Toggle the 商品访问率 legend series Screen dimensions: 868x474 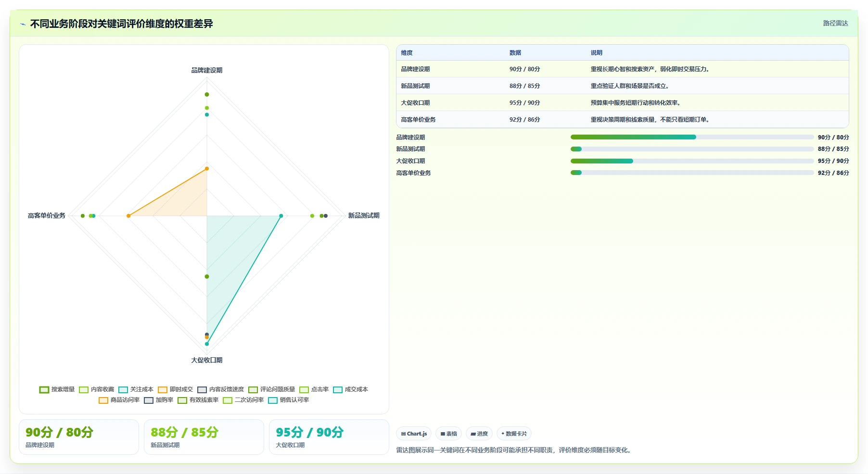[x=119, y=400]
